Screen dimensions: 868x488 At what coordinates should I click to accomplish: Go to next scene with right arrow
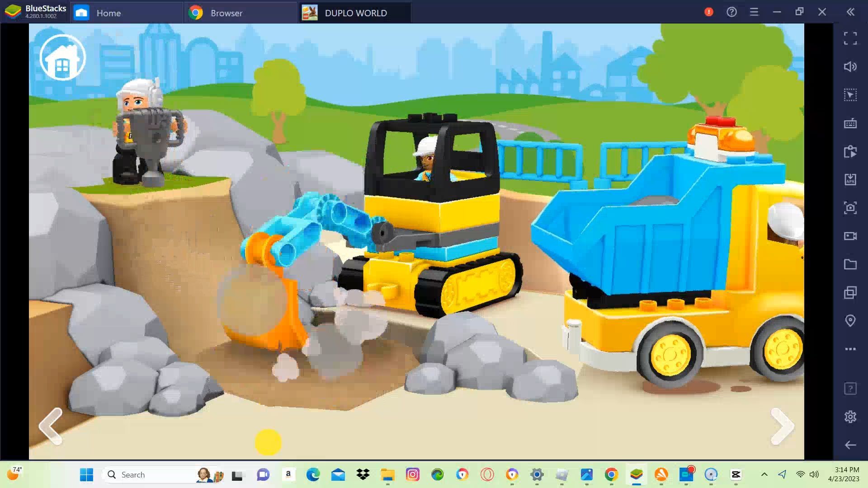tap(782, 426)
